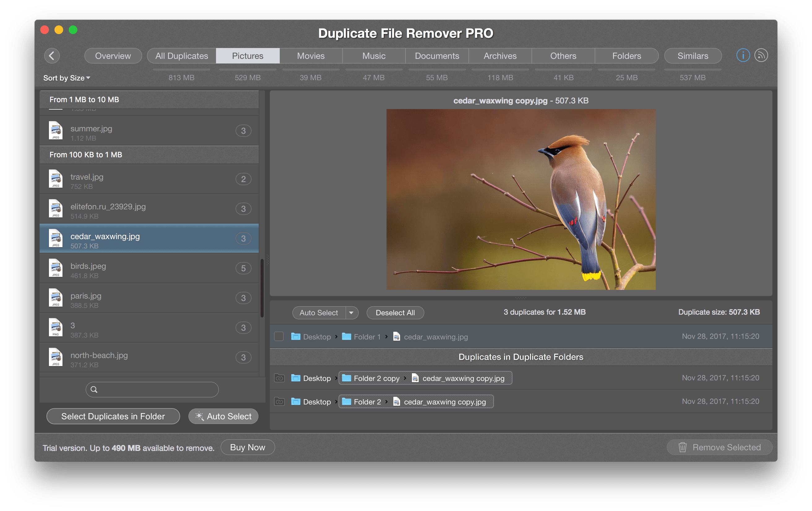Click the 529 MB size under Pictures
Screen dimensions: 812x511
point(248,78)
